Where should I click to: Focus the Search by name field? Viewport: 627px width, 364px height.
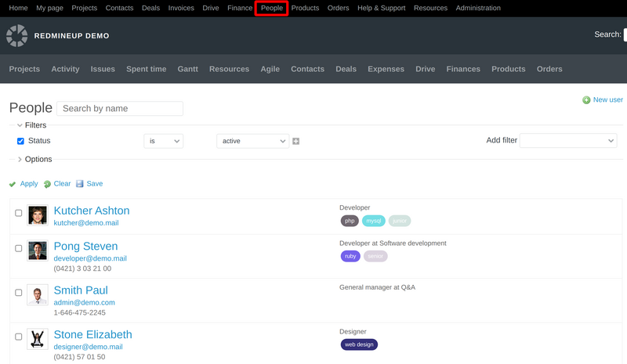point(120,109)
